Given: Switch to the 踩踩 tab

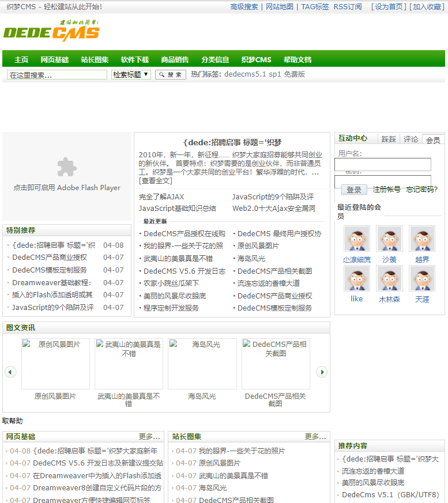Looking at the screenshot, I should pos(389,139).
